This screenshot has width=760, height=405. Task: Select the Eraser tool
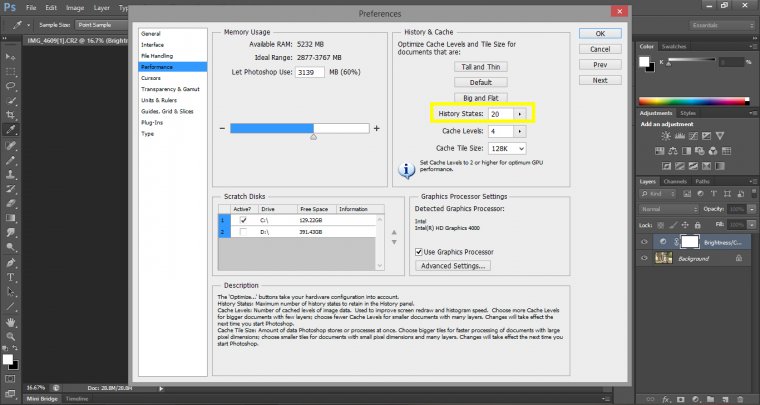click(11, 203)
